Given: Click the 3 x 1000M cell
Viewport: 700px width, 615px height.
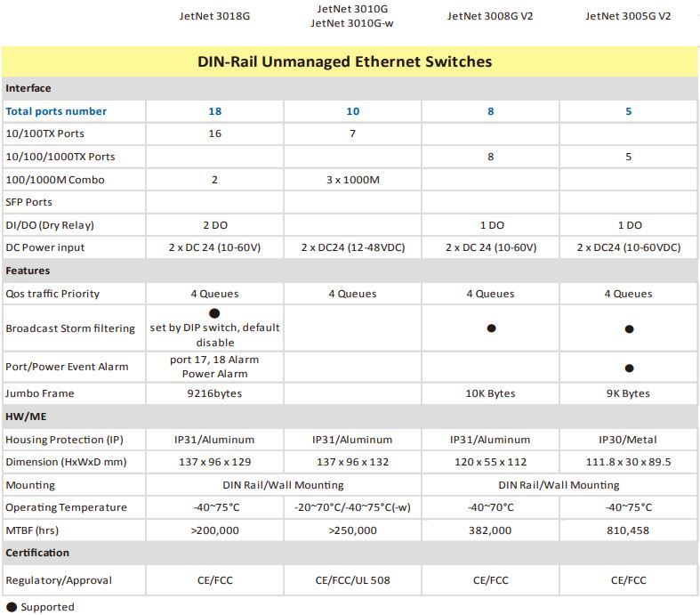Looking at the screenshot, I should (x=353, y=180).
